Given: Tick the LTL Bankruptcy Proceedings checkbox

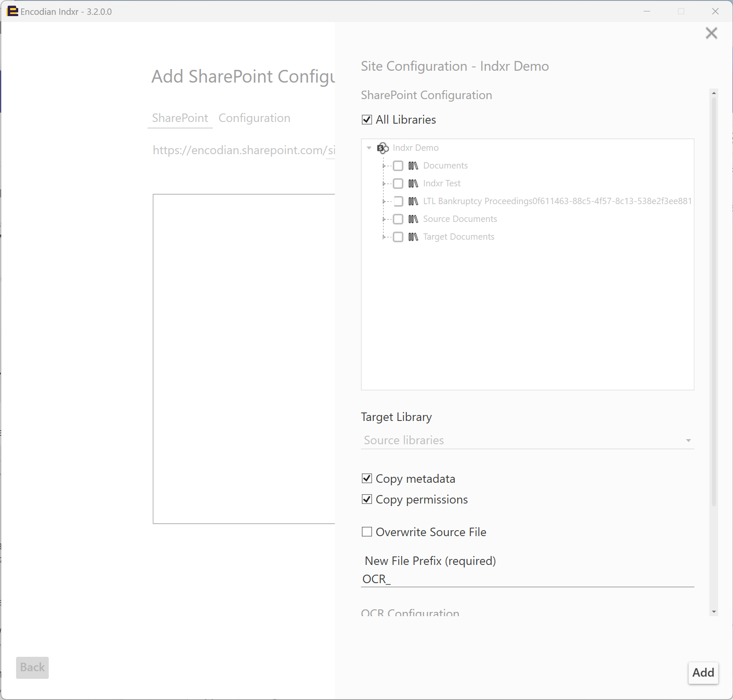Looking at the screenshot, I should (x=398, y=201).
